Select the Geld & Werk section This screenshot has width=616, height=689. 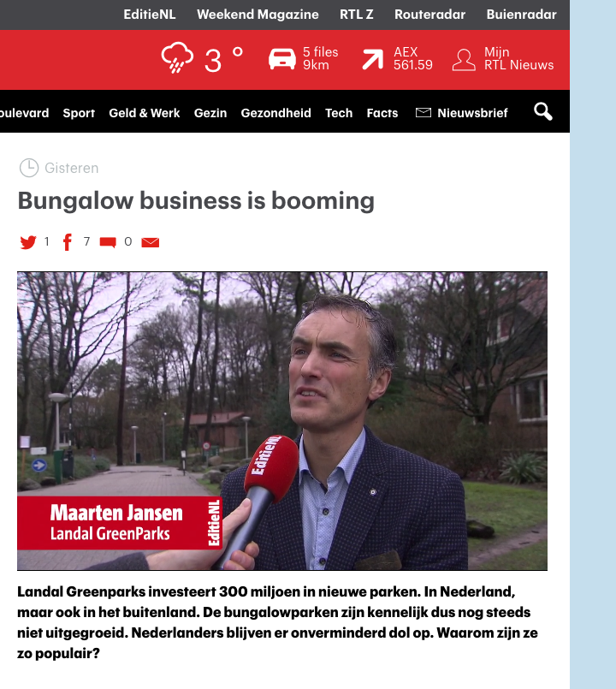145,113
